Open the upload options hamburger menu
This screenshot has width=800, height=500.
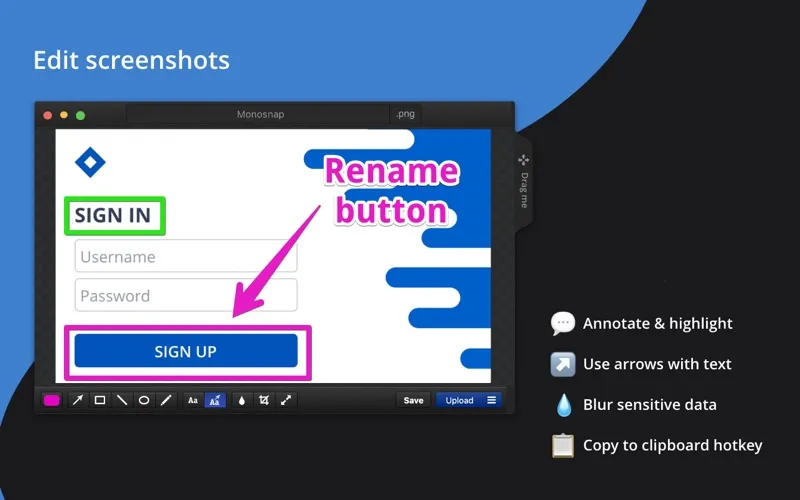pyautogui.click(x=491, y=401)
